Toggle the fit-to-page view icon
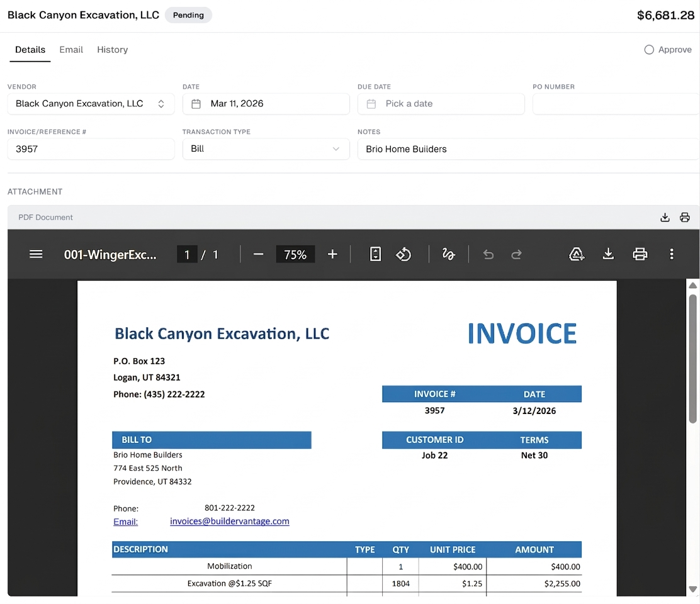 [x=375, y=254]
